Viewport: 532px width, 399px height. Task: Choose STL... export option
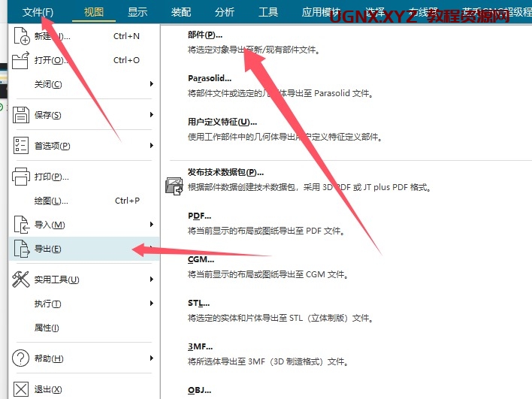click(198, 303)
